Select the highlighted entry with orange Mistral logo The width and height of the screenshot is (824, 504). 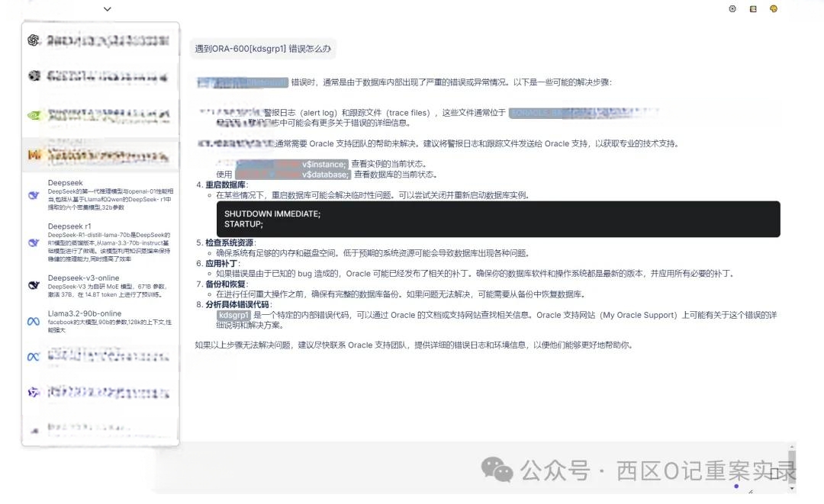click(x=101, y=155)
